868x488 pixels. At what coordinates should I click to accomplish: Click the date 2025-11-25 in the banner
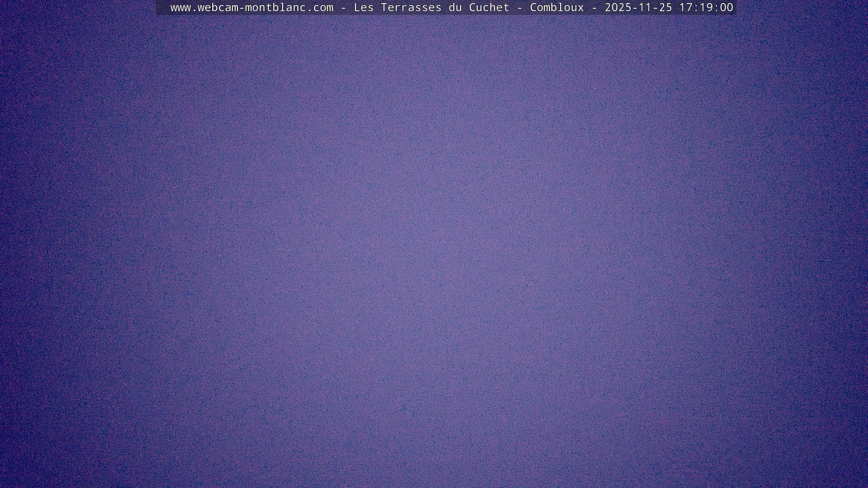pyautogui.click(x=638, y=7)
